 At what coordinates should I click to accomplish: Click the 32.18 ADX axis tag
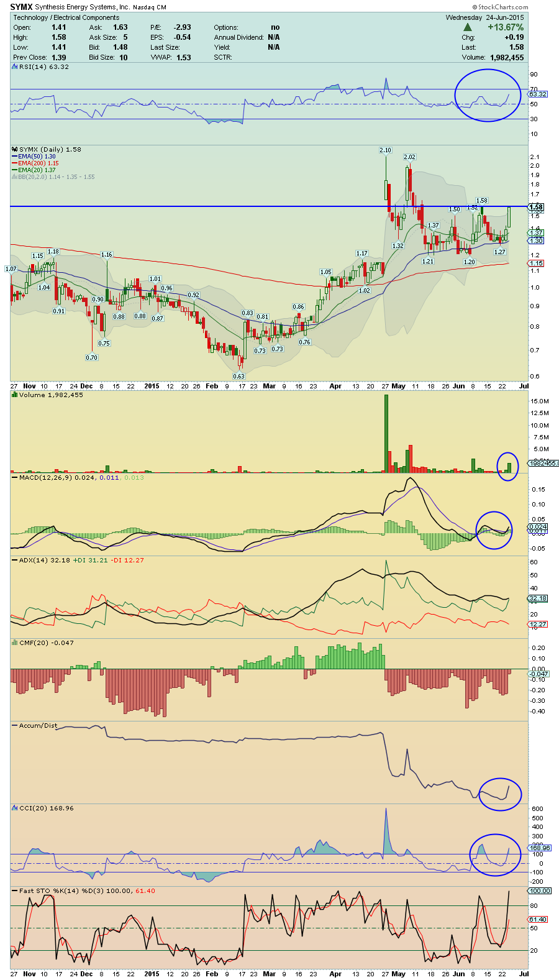538,598
